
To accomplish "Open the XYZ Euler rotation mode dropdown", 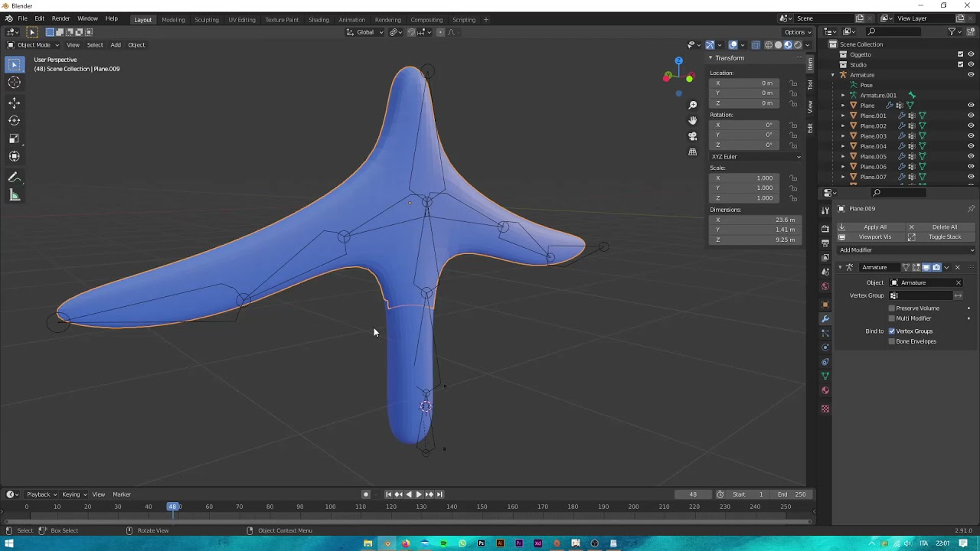I will pos(756,157).
